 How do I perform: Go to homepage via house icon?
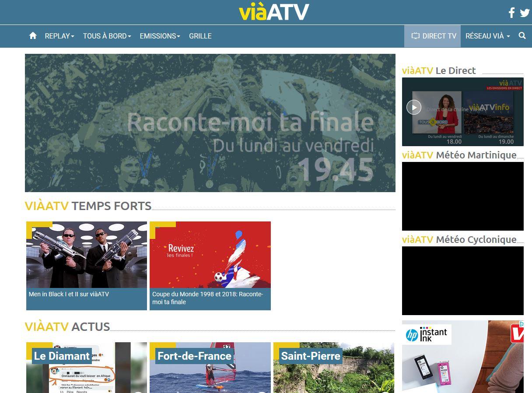(33, 36)
